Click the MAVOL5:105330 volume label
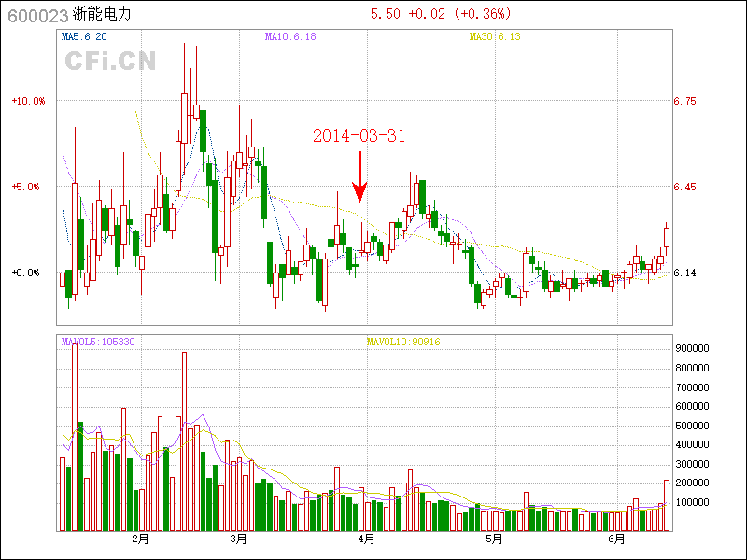The height and width of the screenshot is (560, 747). [98, 342]
